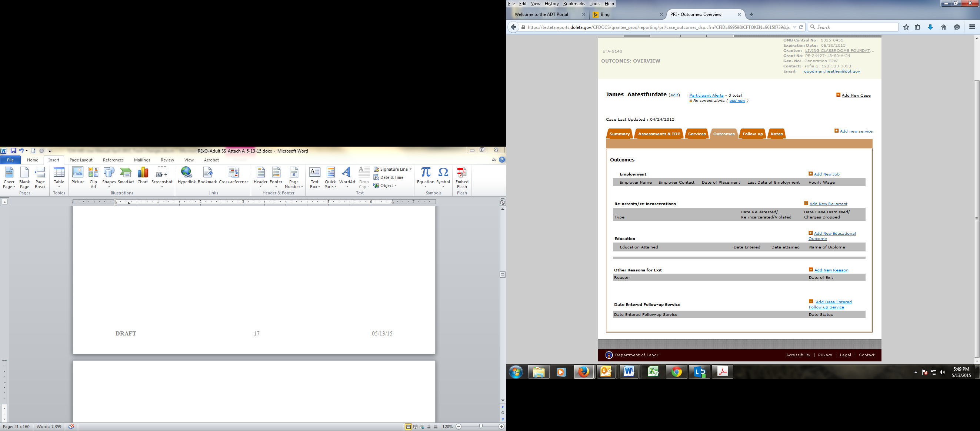The height and width of the screenshot is (431, 980).
Task: Open the Table dropdown menu
Action: pyautogui.click(x=59, y=178)
